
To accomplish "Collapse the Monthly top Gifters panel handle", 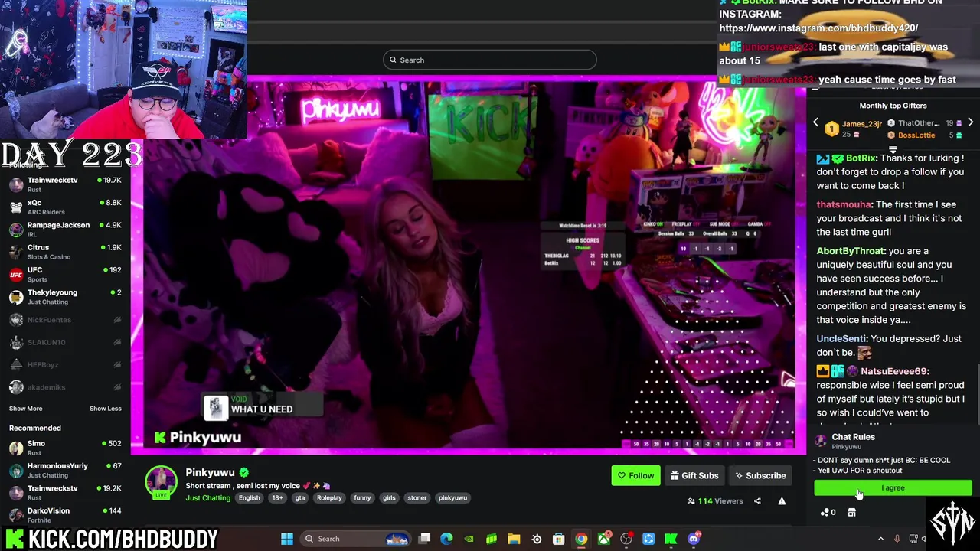I will [893, 150].
